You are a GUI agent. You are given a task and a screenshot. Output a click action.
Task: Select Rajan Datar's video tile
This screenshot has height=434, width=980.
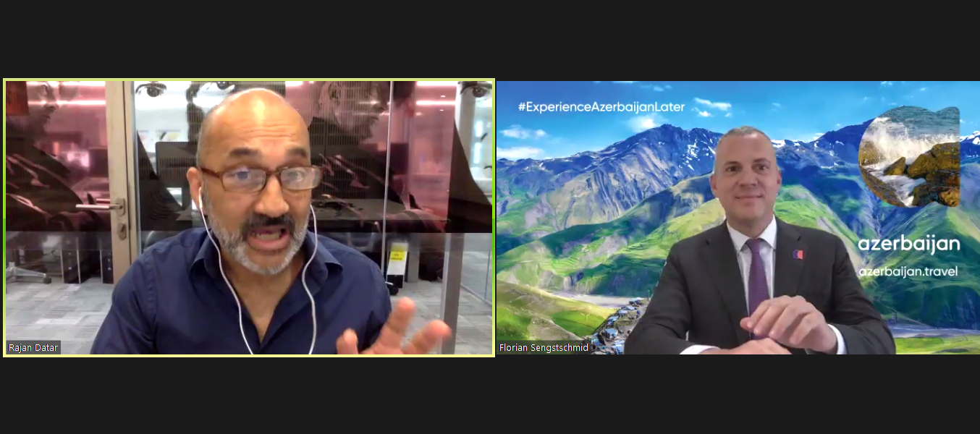pyautogui.click(x=249, y=218)
